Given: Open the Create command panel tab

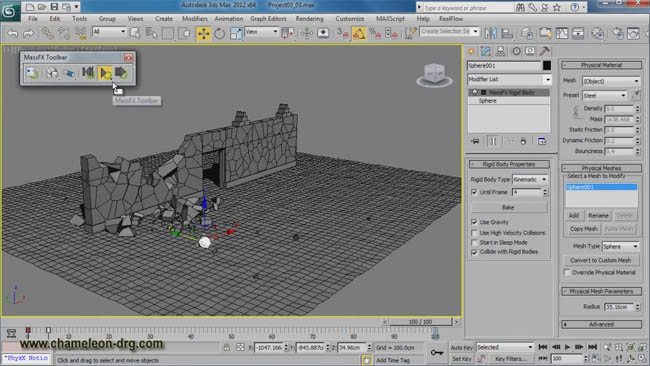Looking at the screenshot, I should (x=471, y=51).
